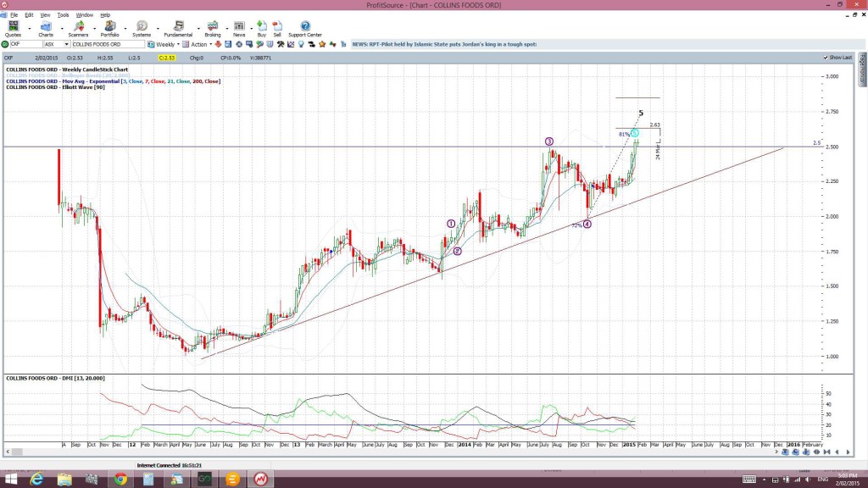Image resolution: width=868 pixels, height=488 pixels.
Task: Open the Window menu
Action: (84, 15)
